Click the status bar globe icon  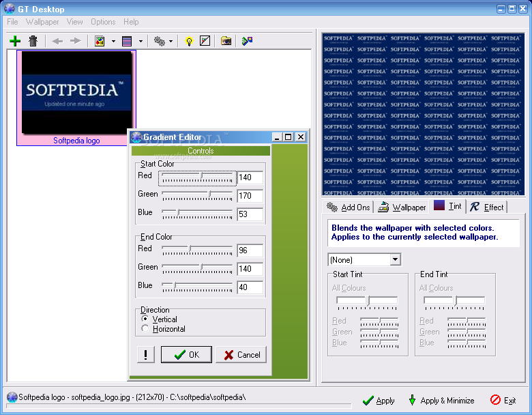[x=12, y=397]
